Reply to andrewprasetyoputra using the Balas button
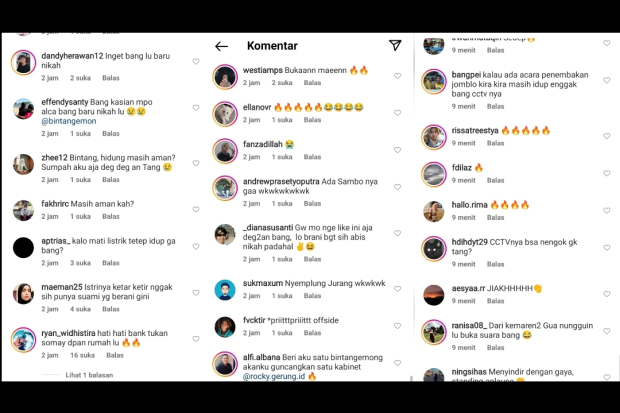 click(x=312, y=203)
